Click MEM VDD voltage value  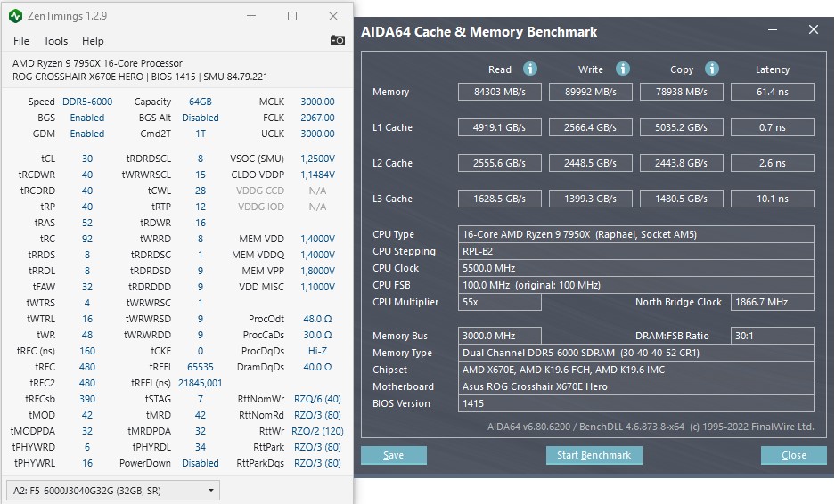click(317, 239)
